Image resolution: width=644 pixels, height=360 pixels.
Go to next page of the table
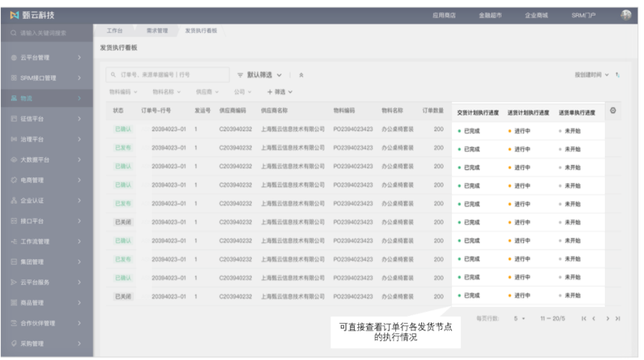[x=608, y=319]
